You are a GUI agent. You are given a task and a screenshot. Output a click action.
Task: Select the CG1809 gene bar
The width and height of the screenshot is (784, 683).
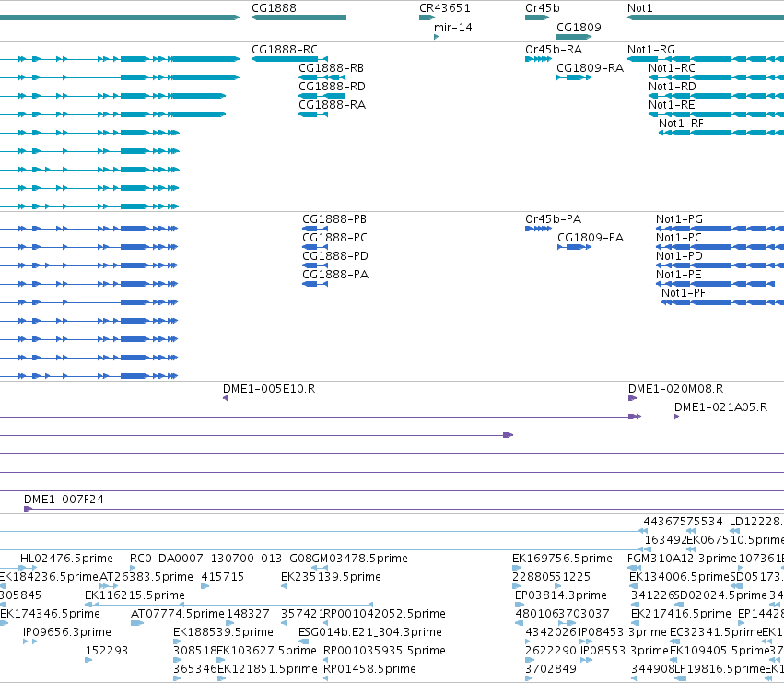click(574, 37)
